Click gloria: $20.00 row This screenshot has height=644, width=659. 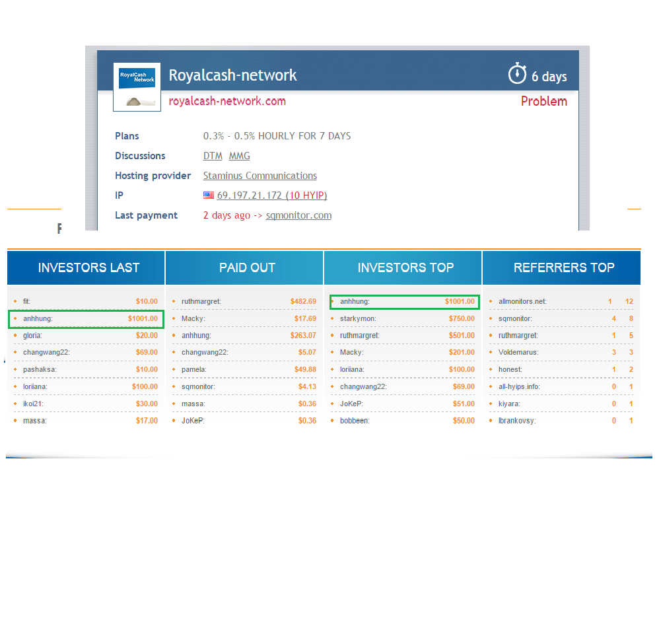pos(86,336)
